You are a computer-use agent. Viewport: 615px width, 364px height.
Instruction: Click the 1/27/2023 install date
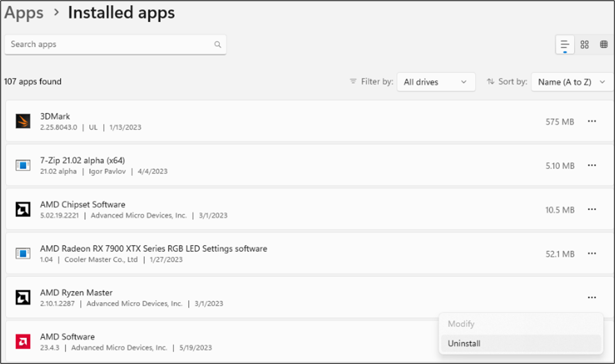tap(166, 260)
